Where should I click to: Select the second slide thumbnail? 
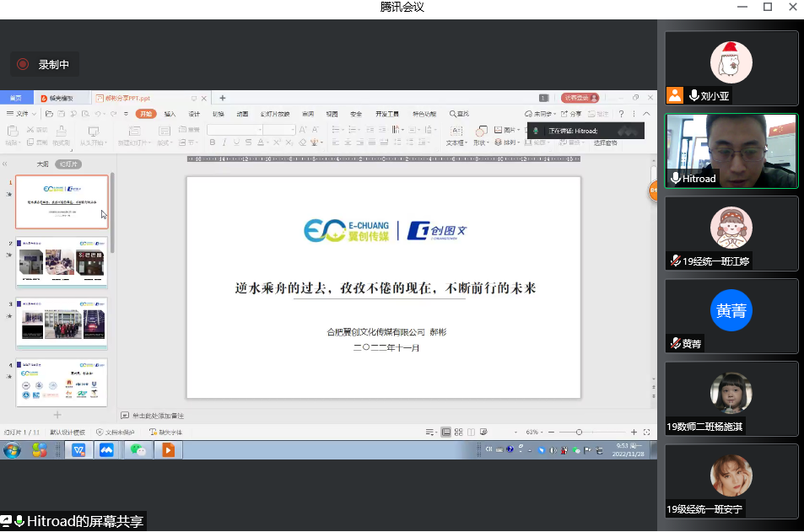coord(62,262)
